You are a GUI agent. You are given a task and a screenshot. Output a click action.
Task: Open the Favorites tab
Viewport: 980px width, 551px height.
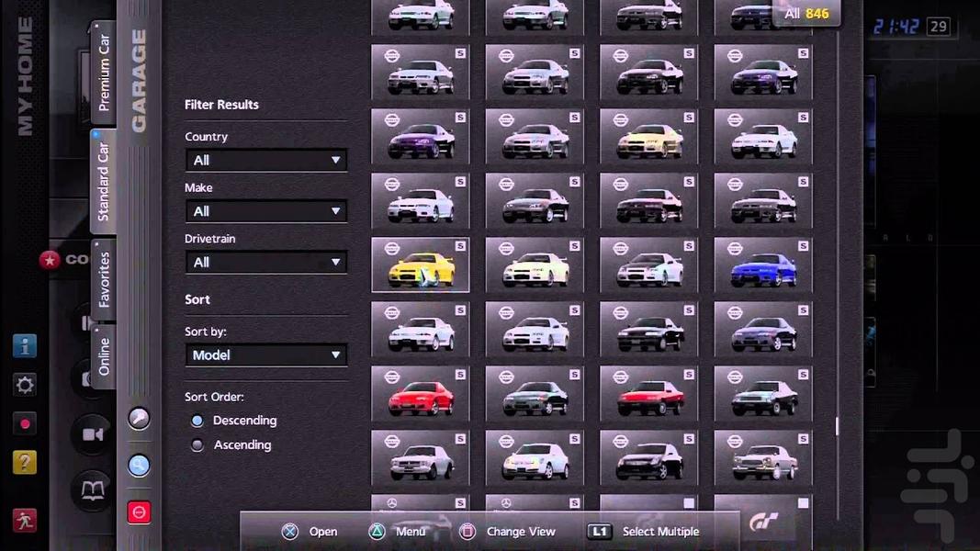104,279
